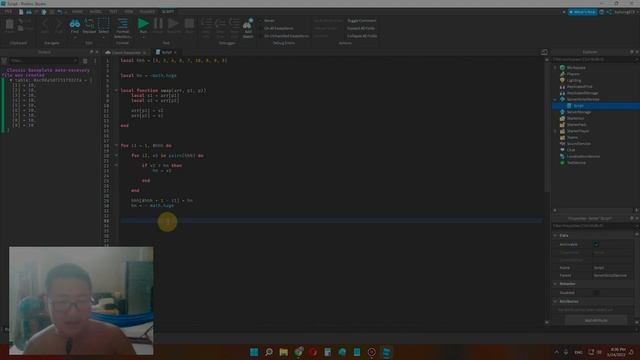Click the Collapse All Folds action
Screen dimensions: 640x360
pos(362,36)
